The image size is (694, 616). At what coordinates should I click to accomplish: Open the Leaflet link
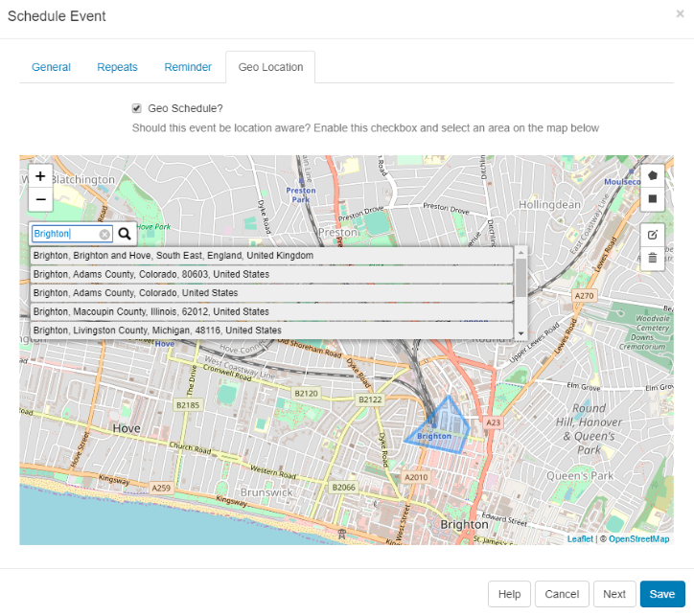point(580,538)
